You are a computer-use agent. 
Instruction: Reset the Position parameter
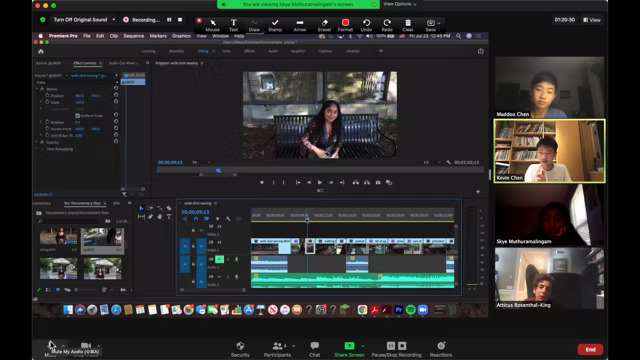[x=116, y=95]
